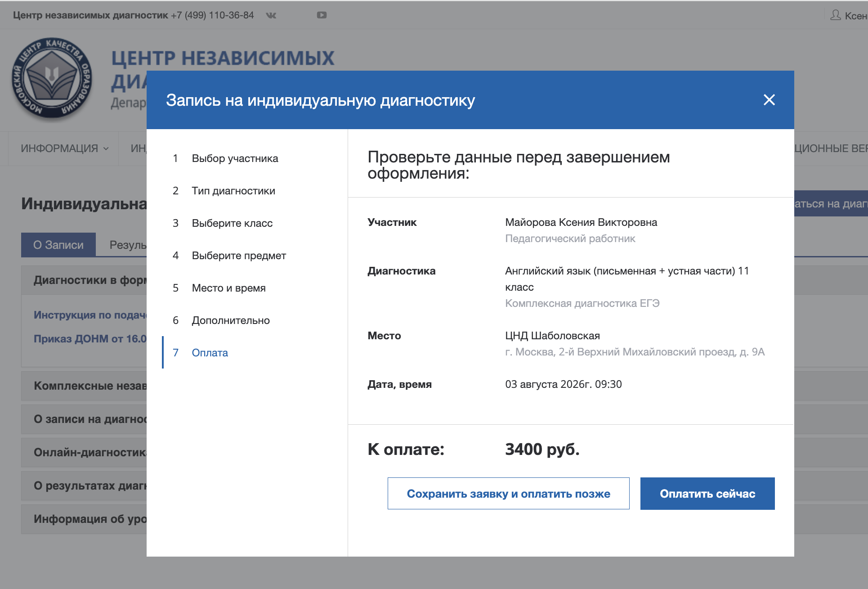Click participant name Майорова Ксения Викторовна
The image size is (868, 589).
coord(581,222)
